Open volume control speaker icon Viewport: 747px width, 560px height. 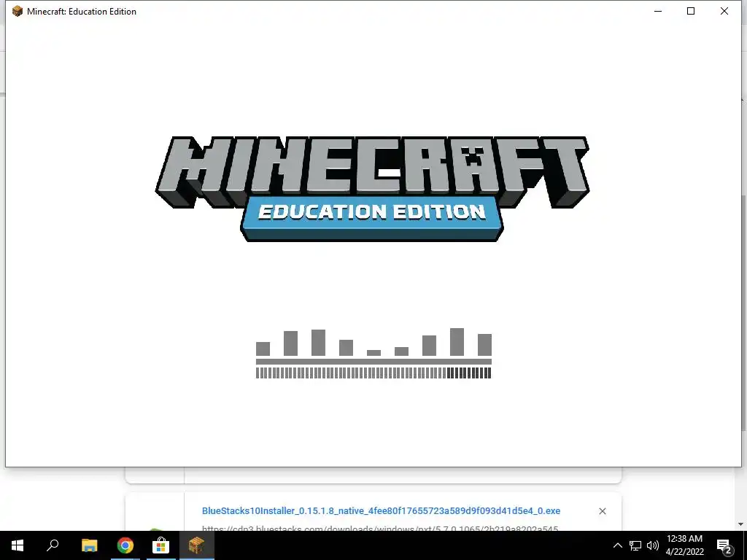coord(653,545)
